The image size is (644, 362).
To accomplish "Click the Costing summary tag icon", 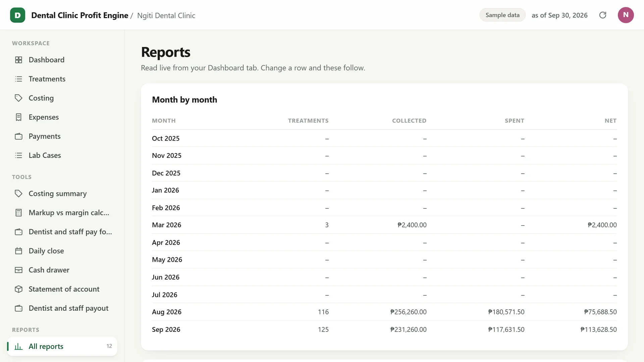I will click(19, 193).
